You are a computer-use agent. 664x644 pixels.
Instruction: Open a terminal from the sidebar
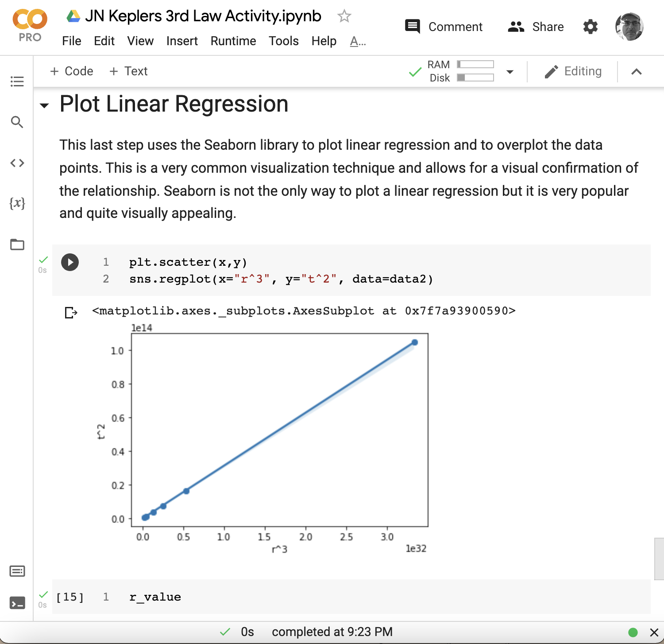tap(17, 603)
